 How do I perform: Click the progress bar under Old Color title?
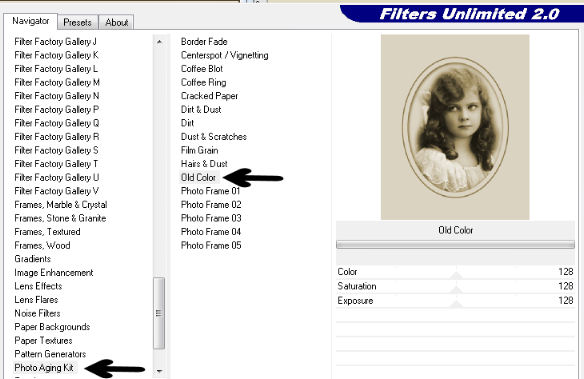tap(455, 245)
